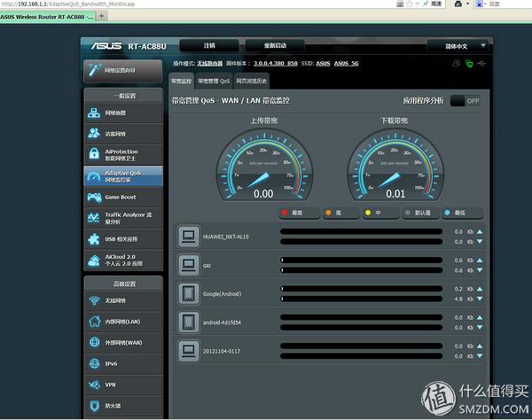Image resolution: width=532 pixels, height=420 pixels.
Task: Open USB 相关应用 settings
Action: [x=123, y=238]
